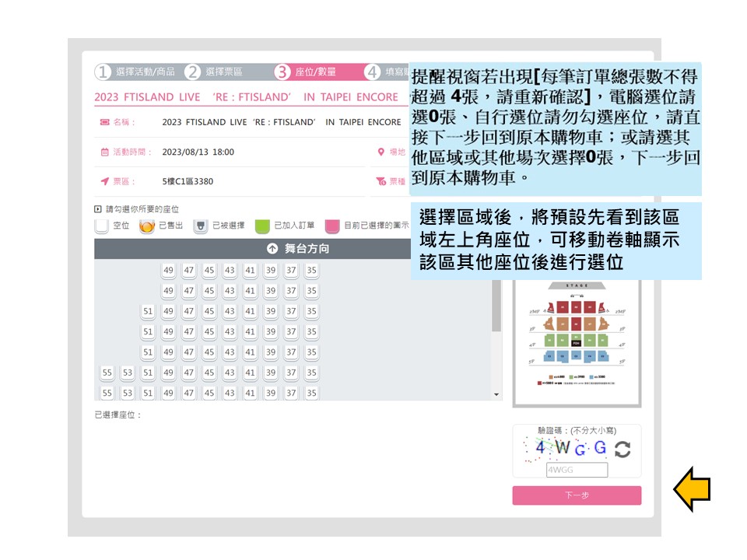Refresh the captcha verification code

click(x=622, y=449)
